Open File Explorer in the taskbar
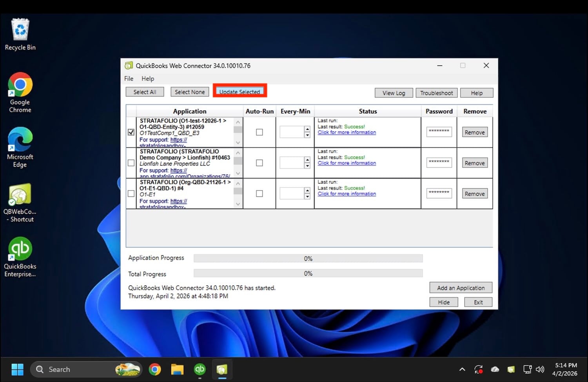 pyautogui.click(x=177, y=369)
